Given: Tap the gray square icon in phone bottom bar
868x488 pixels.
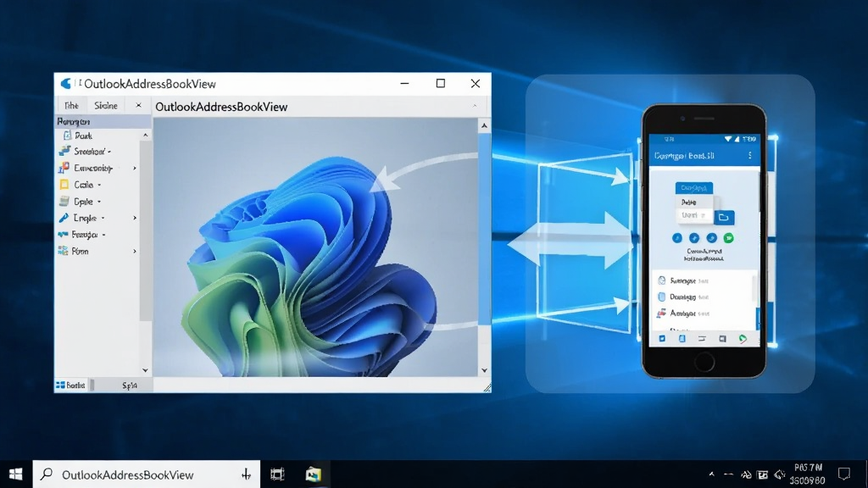Looking at the screenshot, I should click(722, 339).
